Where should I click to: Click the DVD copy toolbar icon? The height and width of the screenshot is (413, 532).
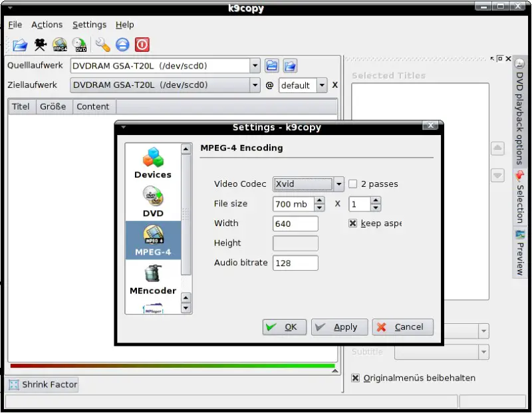pyautogui.click(x=80, y=45)
